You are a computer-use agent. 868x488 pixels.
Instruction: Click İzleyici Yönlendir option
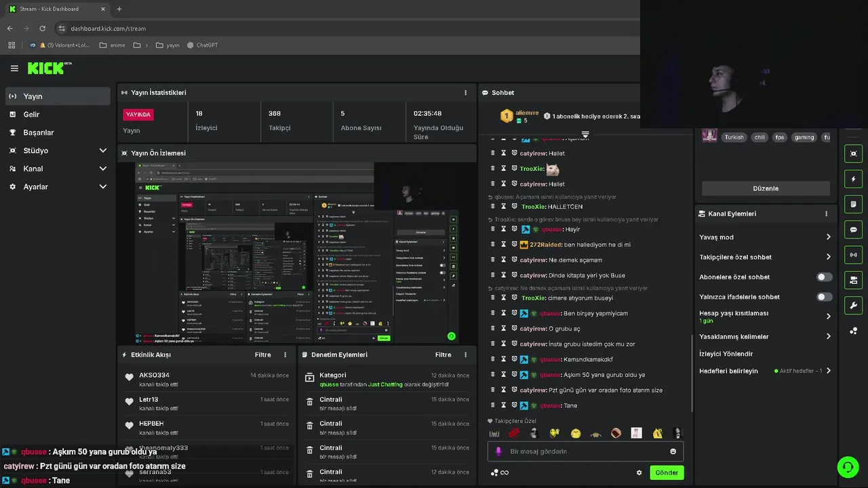point(726,354)
